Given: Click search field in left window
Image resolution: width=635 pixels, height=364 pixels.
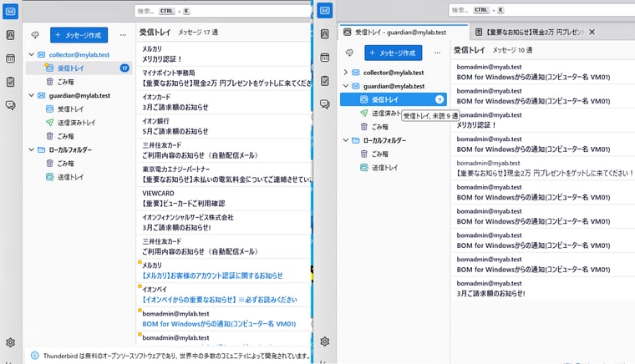Looking at the screenshot, I should (x=222, y=11).
